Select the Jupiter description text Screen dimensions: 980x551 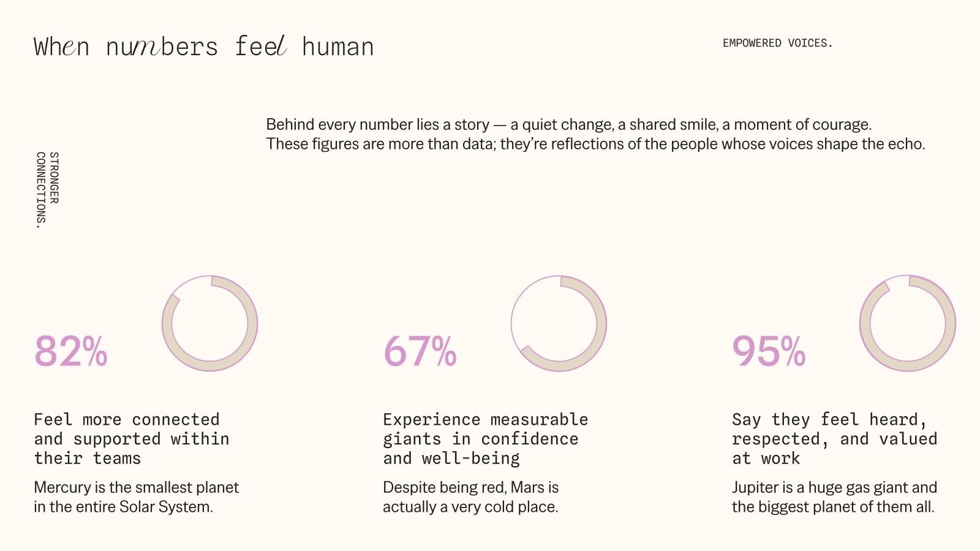click(x=834, y=497)
